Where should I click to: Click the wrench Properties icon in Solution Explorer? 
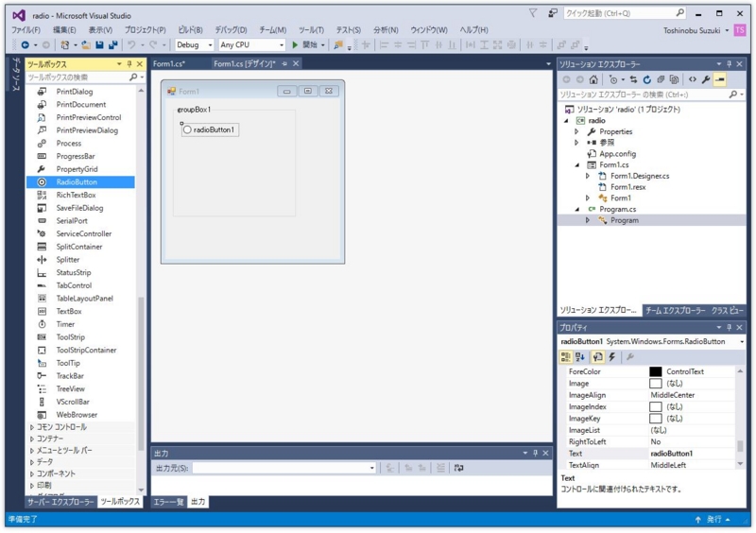pos(706,79)
